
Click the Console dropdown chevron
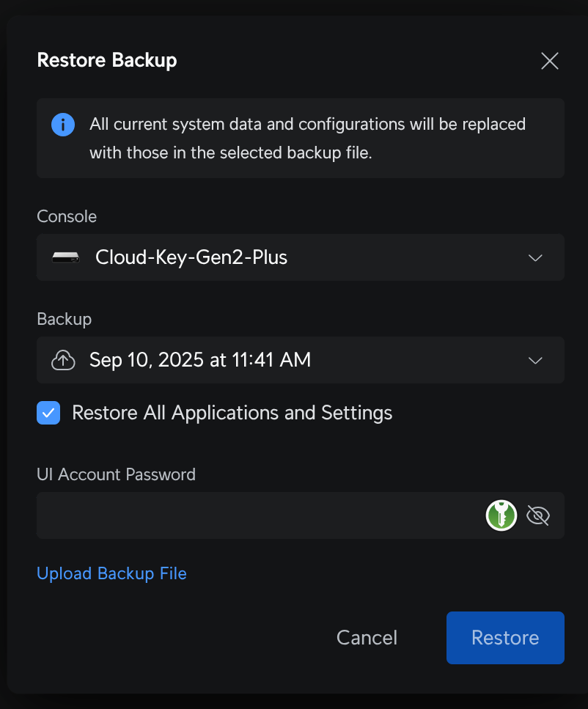point(534,257)
